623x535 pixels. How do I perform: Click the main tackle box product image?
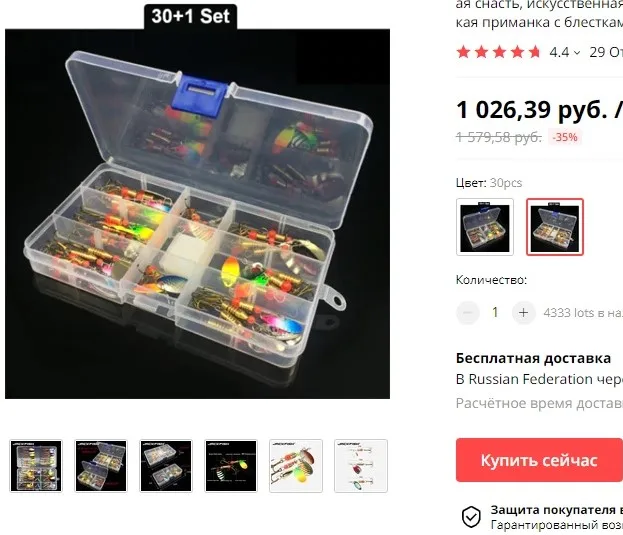pos(197,214)
